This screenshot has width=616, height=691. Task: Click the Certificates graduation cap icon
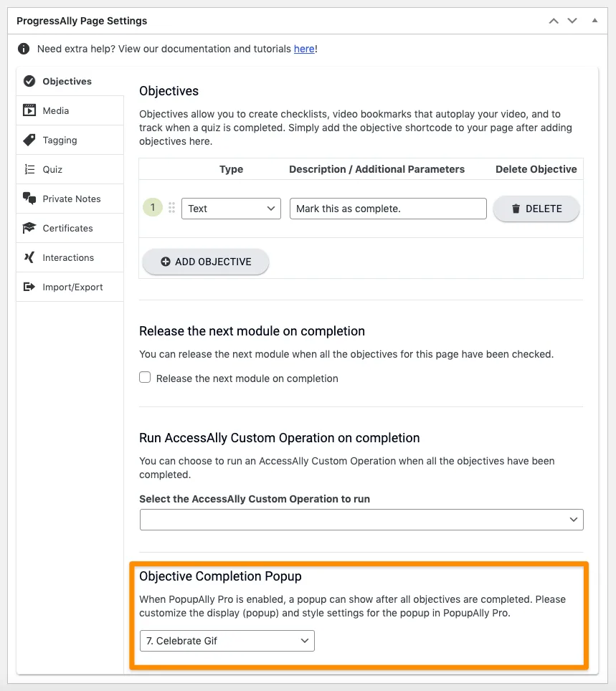(x=29, y=228)
